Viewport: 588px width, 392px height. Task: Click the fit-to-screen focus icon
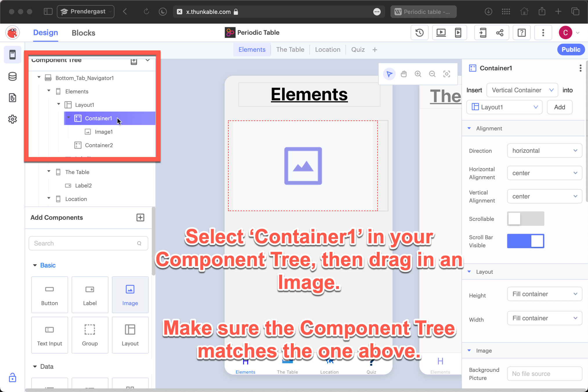tap(447, 74)
